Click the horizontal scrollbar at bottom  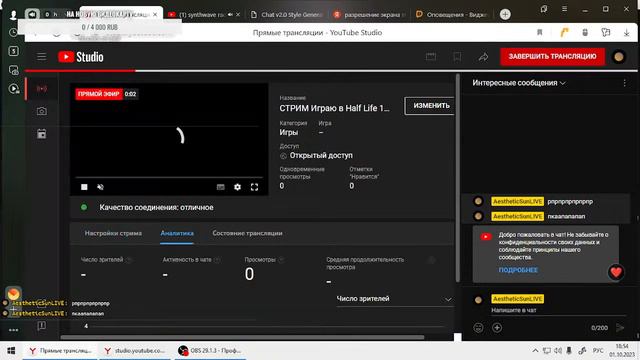[x=242, y=337]
